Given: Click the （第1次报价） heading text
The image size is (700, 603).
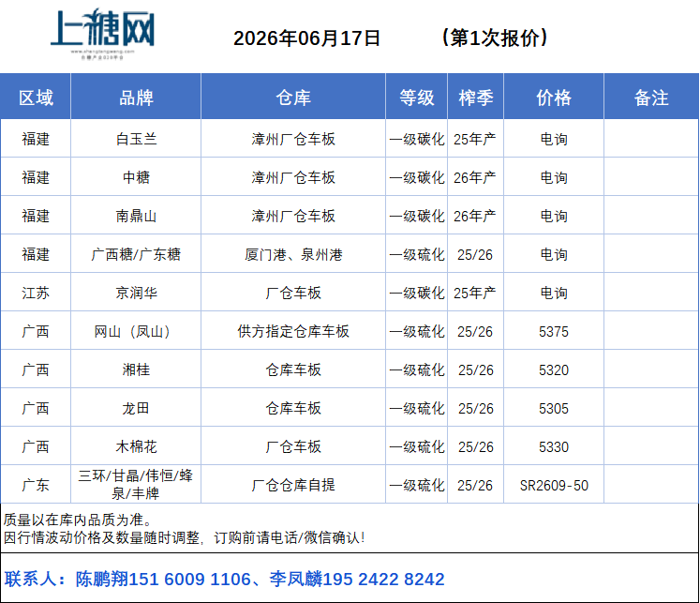Looking at the screenshot, I should click(495, 38).
